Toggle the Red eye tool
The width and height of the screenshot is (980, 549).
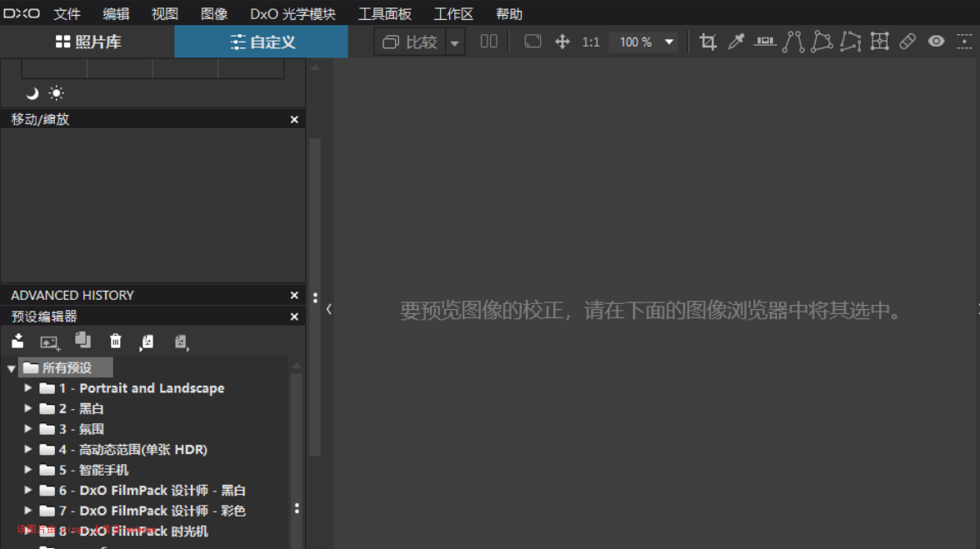937,42
